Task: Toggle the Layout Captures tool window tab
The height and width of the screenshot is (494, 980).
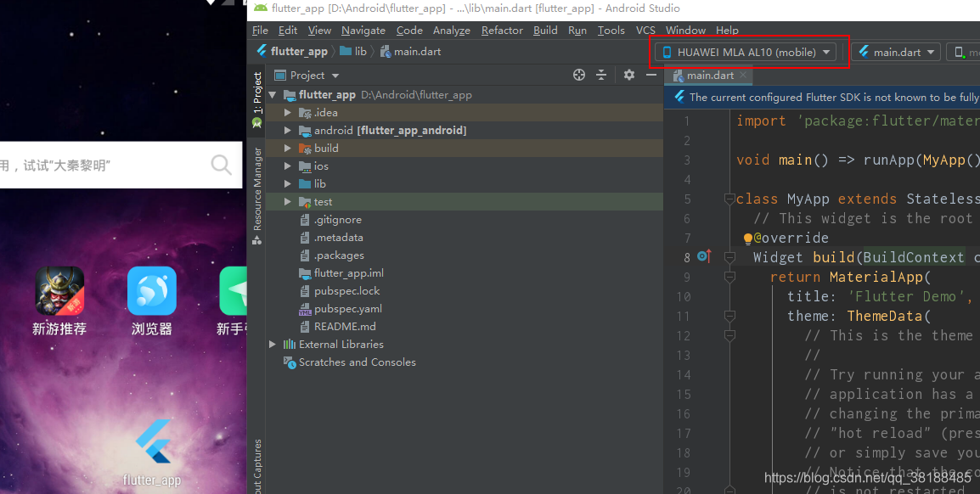Action: 256,466
